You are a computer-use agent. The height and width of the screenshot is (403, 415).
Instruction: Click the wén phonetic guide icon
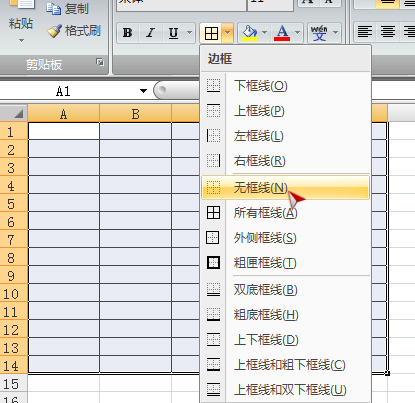pyautogui.click(x=319, y=33)
